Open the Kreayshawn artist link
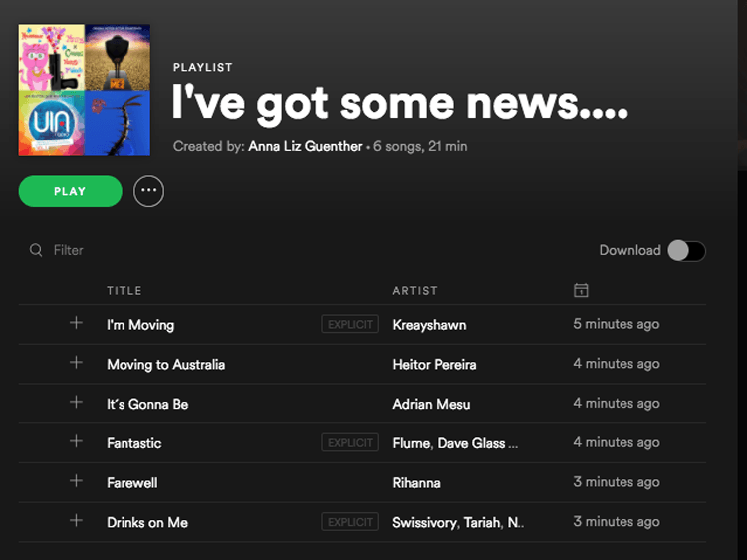Screen dimensions: 747x560 (x=429, y=325)
